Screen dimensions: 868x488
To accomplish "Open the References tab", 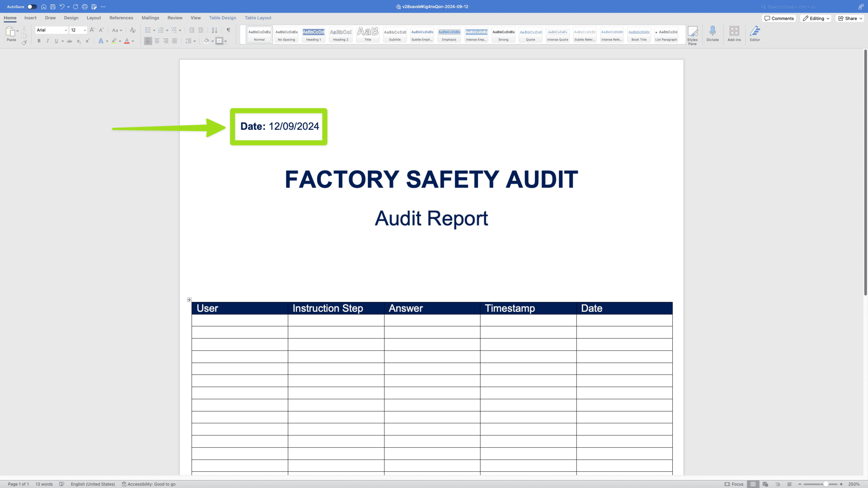I will click(121, 18).
